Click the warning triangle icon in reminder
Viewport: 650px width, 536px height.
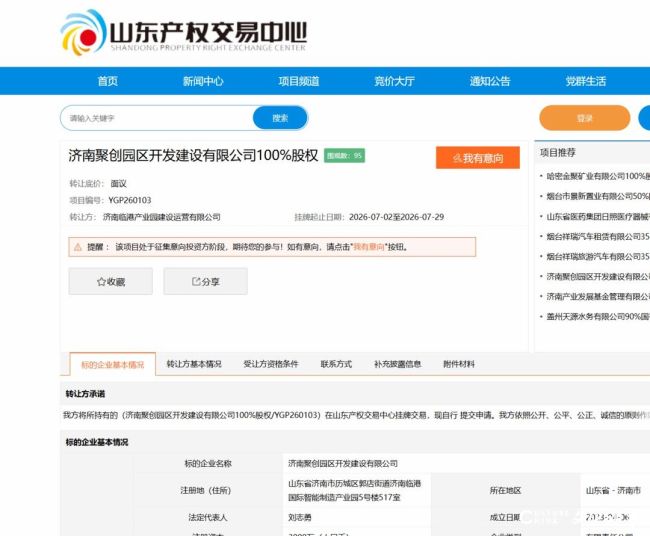click(78, 247)
